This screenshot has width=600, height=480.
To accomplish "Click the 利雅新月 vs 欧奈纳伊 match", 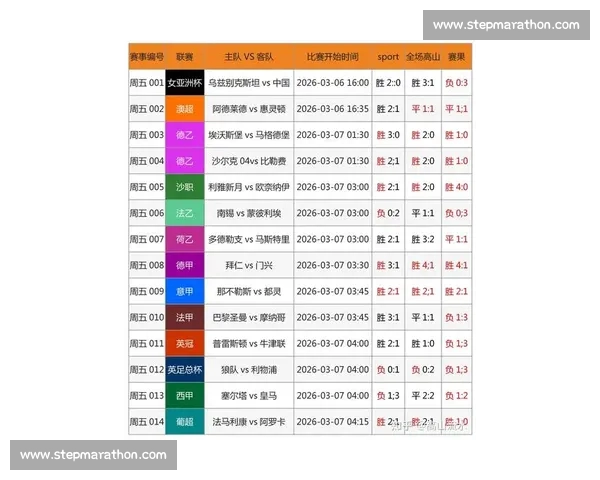I will [x=249, y=187].
